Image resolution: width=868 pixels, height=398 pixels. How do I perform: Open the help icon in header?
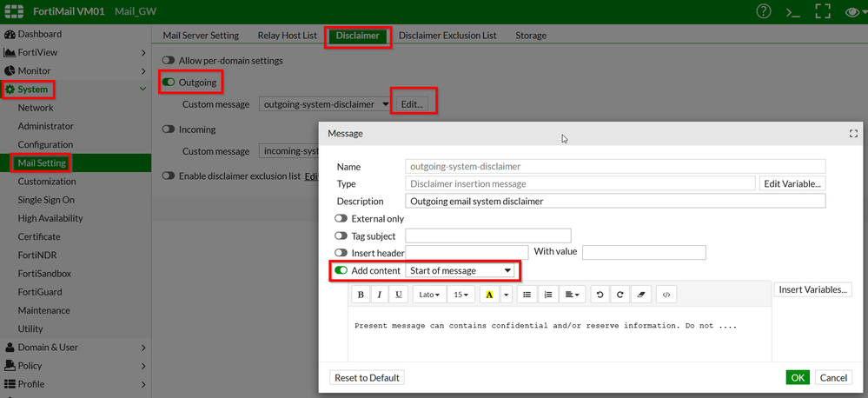[x=764, y=11]
